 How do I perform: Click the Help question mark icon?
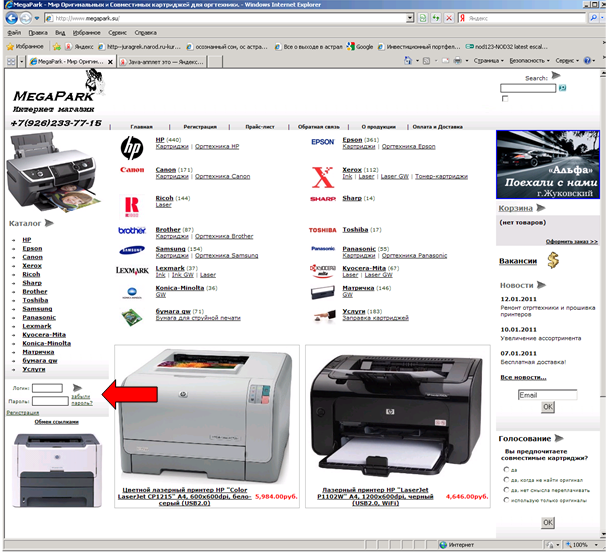587,61
